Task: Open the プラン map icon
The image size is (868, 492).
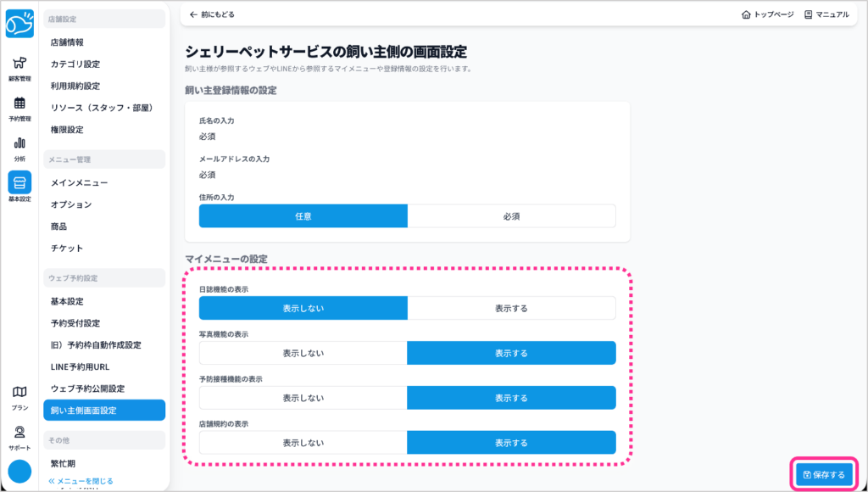Action: click(x=19, y=396)
